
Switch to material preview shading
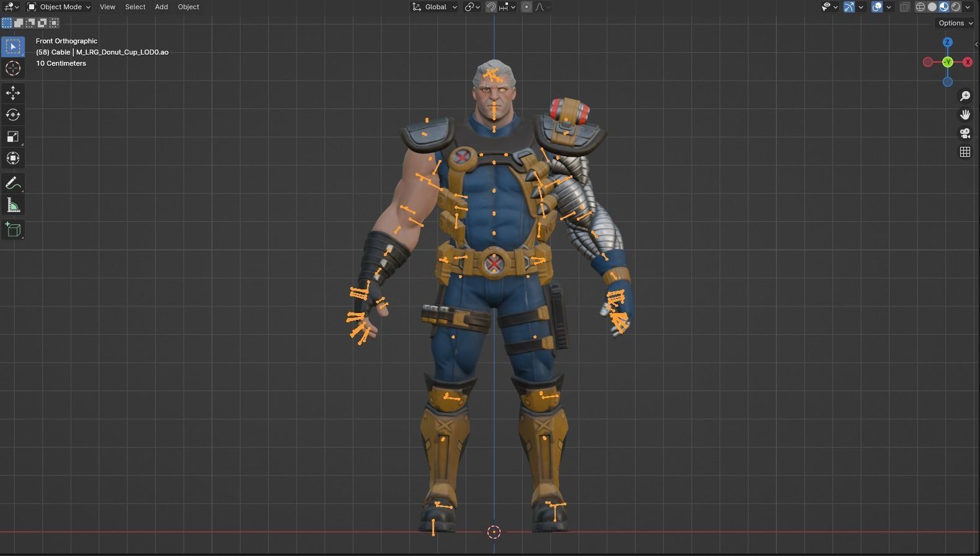944,7
